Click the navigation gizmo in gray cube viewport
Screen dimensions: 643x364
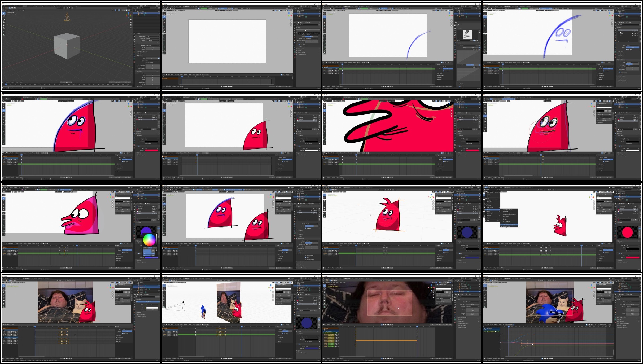[129, 15]
